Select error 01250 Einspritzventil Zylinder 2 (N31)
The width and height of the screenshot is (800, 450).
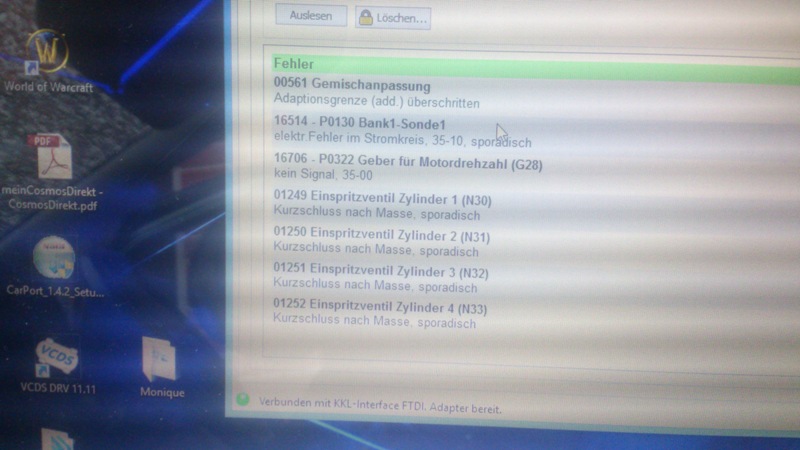pyautogui.click(x=382, y=237)
